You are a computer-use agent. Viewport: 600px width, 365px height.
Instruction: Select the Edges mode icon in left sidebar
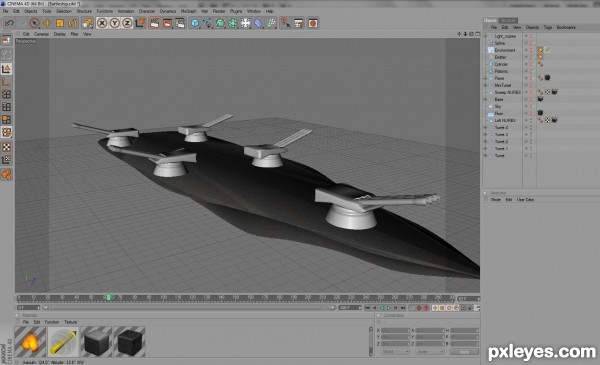pyautogui.click(x=7, y=107)
